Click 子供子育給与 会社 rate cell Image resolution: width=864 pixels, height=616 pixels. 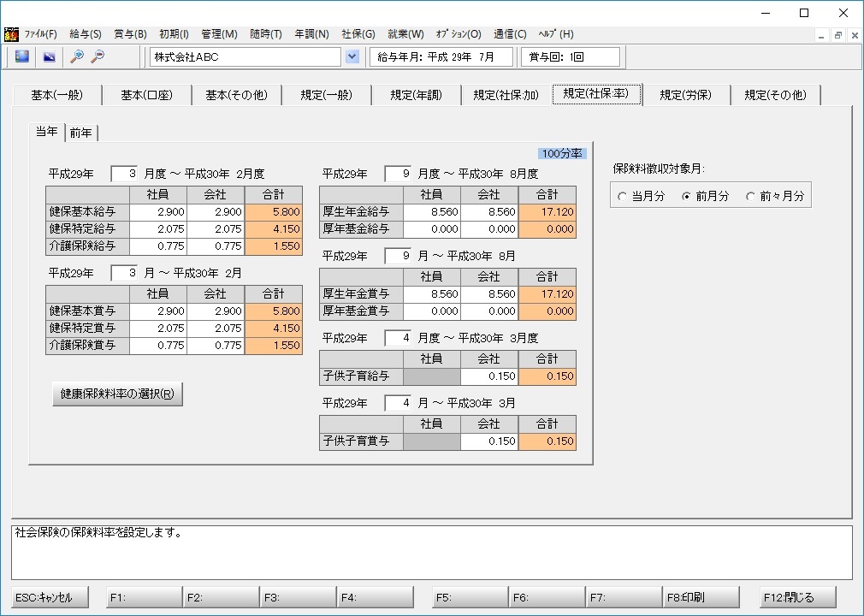click(489, 376)
